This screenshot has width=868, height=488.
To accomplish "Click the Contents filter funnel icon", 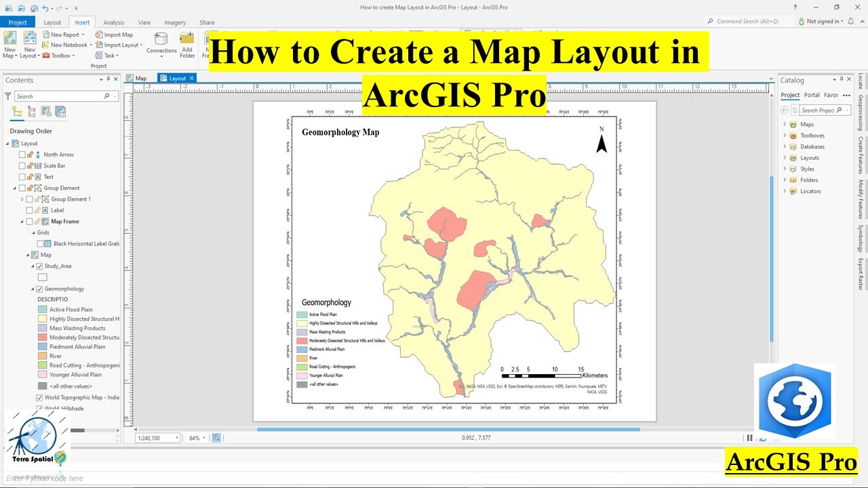I will click(x=8, y=96).
